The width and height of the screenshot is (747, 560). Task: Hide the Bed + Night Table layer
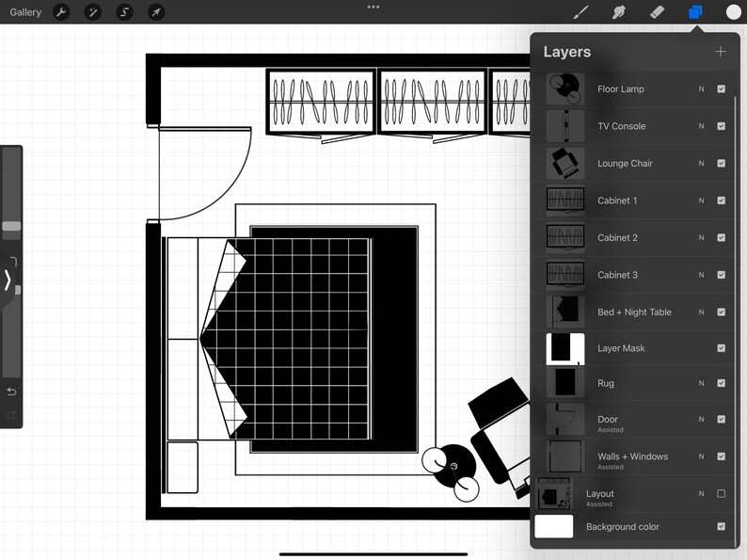[722, 312]
